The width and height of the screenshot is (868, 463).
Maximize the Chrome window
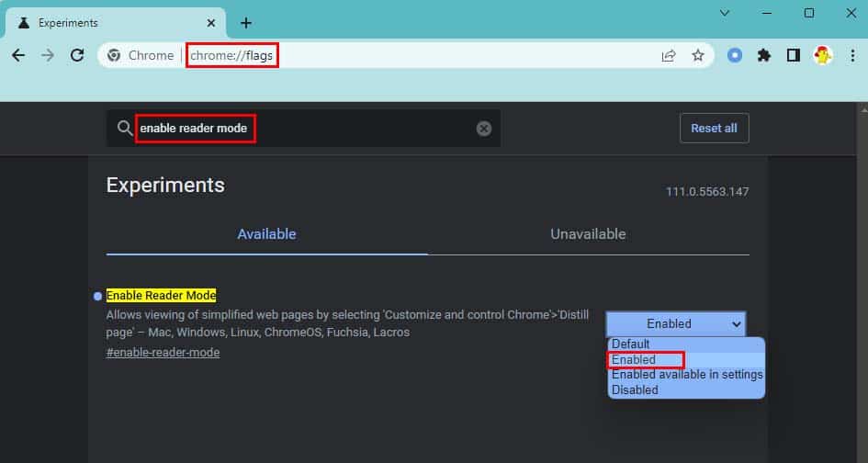(x=809, y=13)
